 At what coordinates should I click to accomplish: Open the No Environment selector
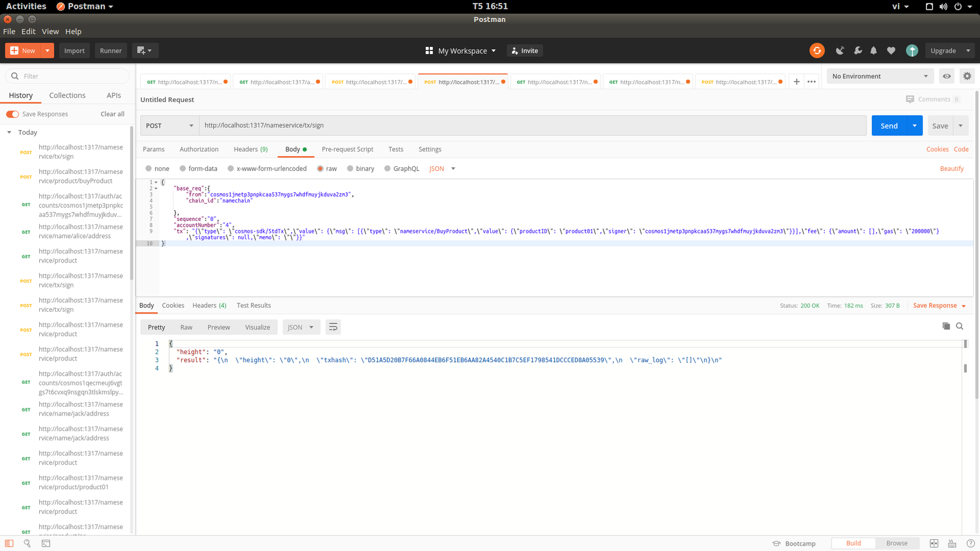(x=880, y=76)
